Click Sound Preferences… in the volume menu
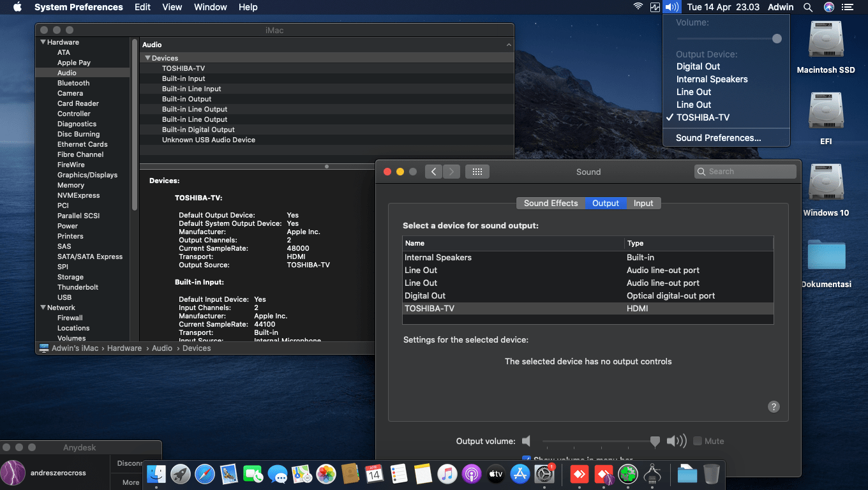 point(718,138)
